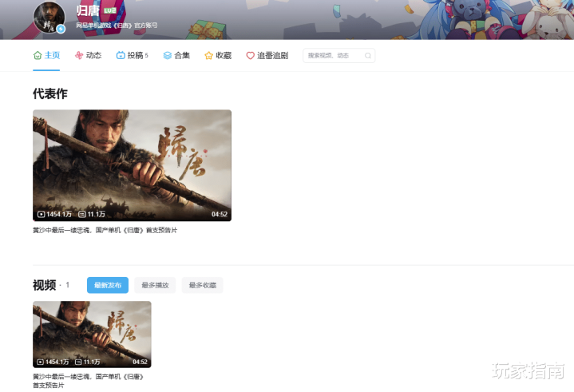Viewport: 574px width, 392px height.
Task: Click the home icon next to 主页
Action: pos(38,55)
